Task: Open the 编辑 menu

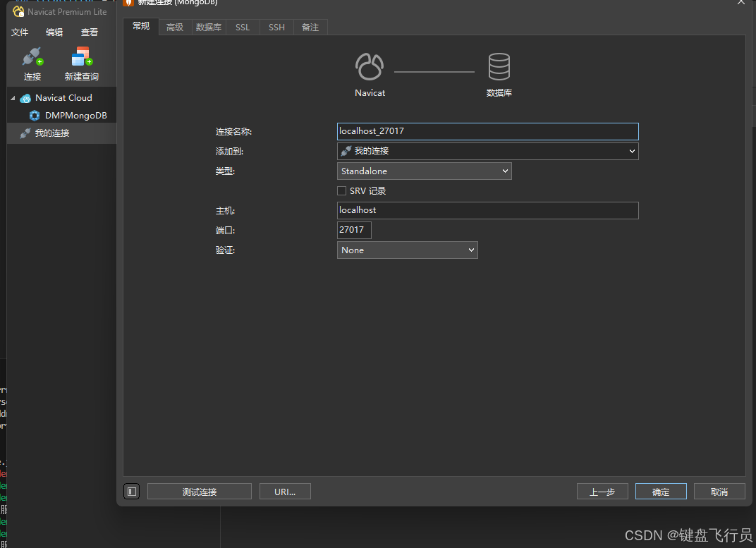Action: (x=54, y=32)
